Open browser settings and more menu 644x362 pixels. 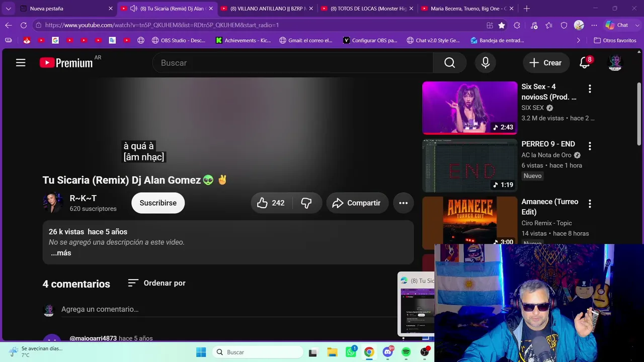click(594, 25)
